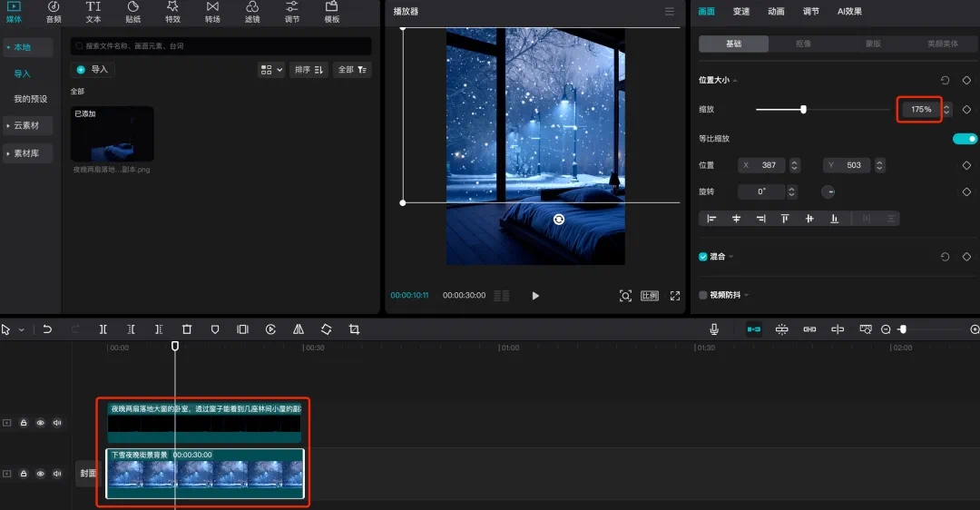Expand the 素材库 material library section
980x510 pixels.
(x=27, y=154)
